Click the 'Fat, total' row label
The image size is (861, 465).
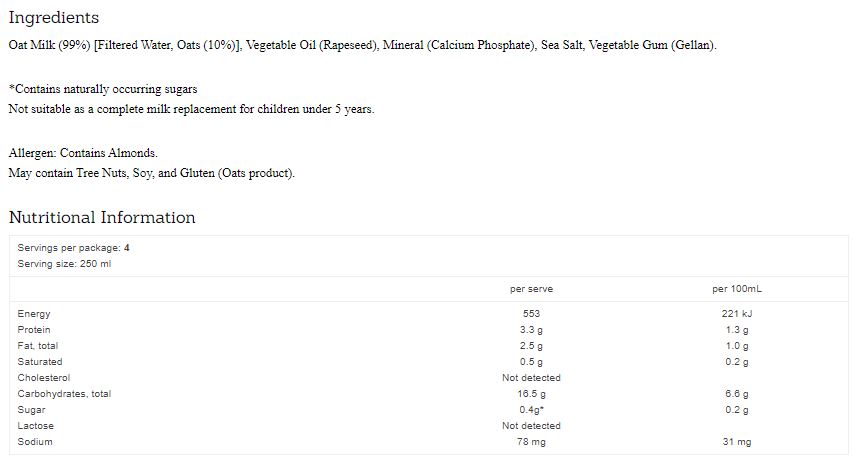(x=38, y=346)
